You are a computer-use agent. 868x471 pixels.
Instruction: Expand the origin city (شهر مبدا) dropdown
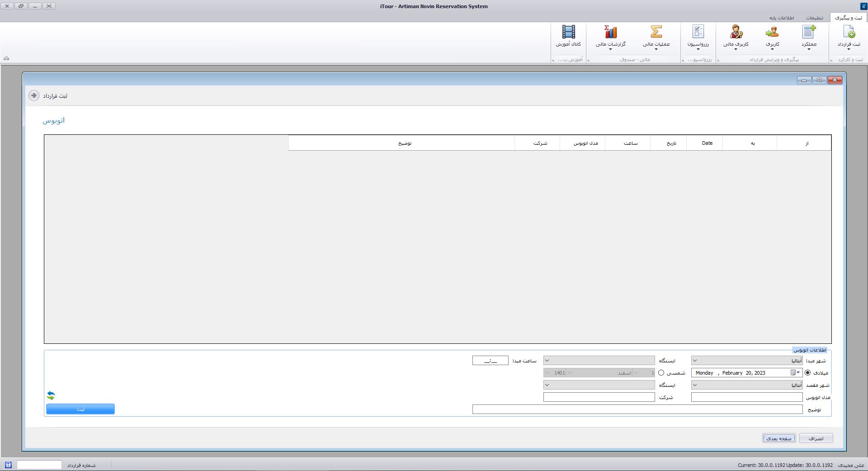(x=695, y=361)
